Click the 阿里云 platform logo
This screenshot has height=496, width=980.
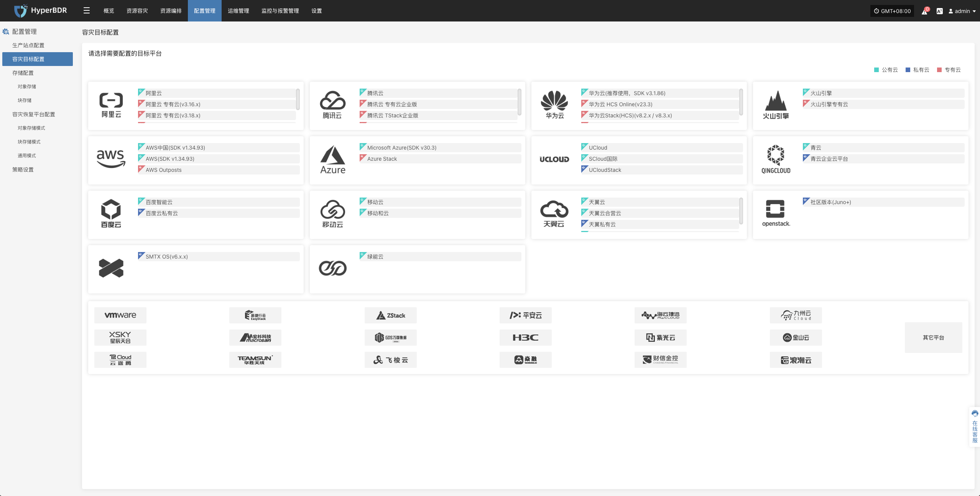[111, 105]
